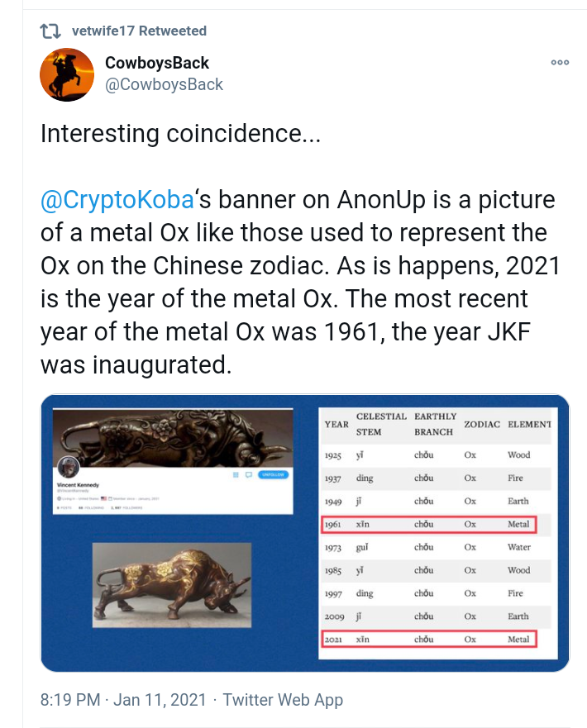
Task: Click the US flag icon in the profile
Action: [x=104, y=499]
